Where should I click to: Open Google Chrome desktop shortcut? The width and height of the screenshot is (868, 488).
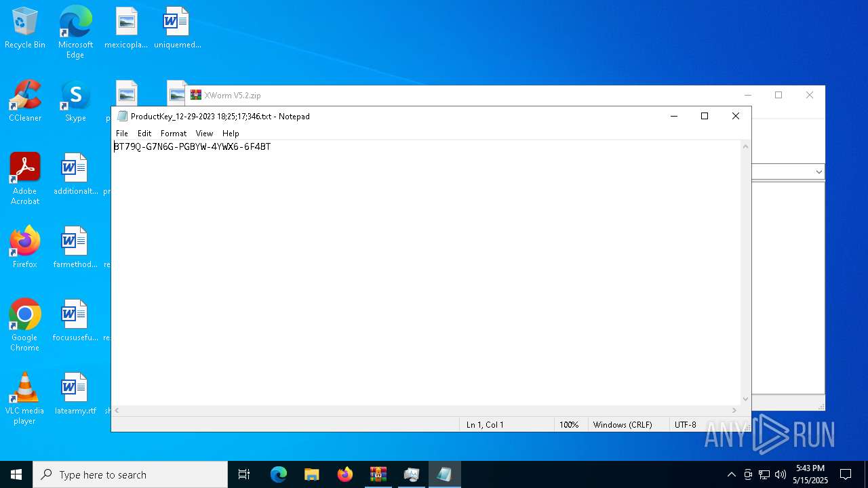[25, 325]
